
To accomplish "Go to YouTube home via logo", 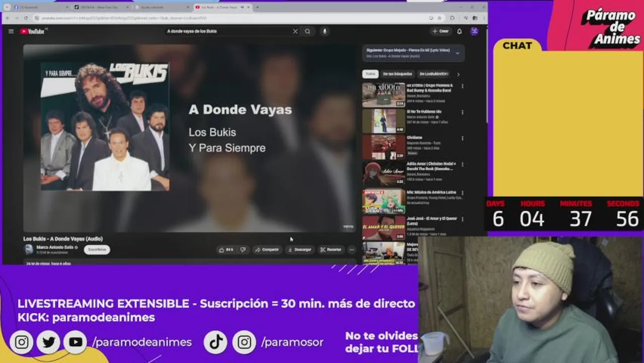I will pos(32,31).
